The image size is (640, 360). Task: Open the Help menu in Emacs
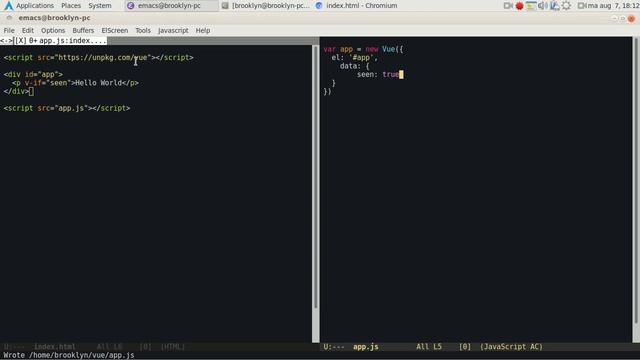pos(203,31)
